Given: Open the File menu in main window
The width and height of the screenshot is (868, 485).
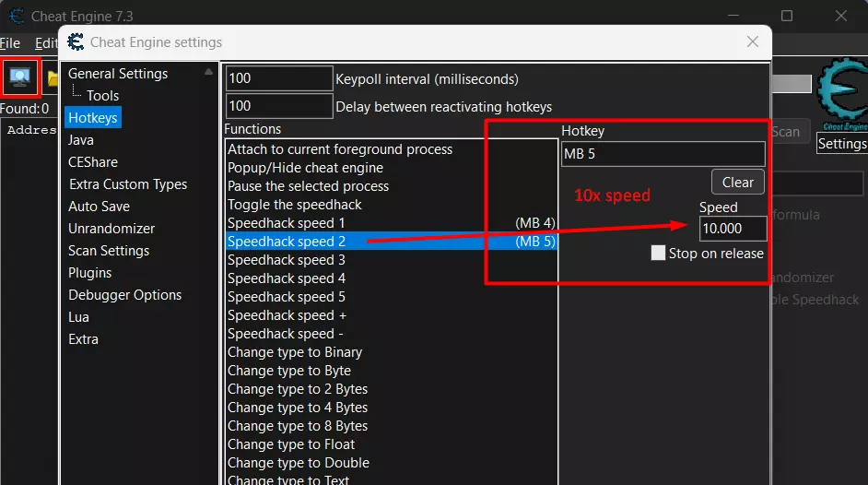Looking at the screenshot, I should 10,43.
